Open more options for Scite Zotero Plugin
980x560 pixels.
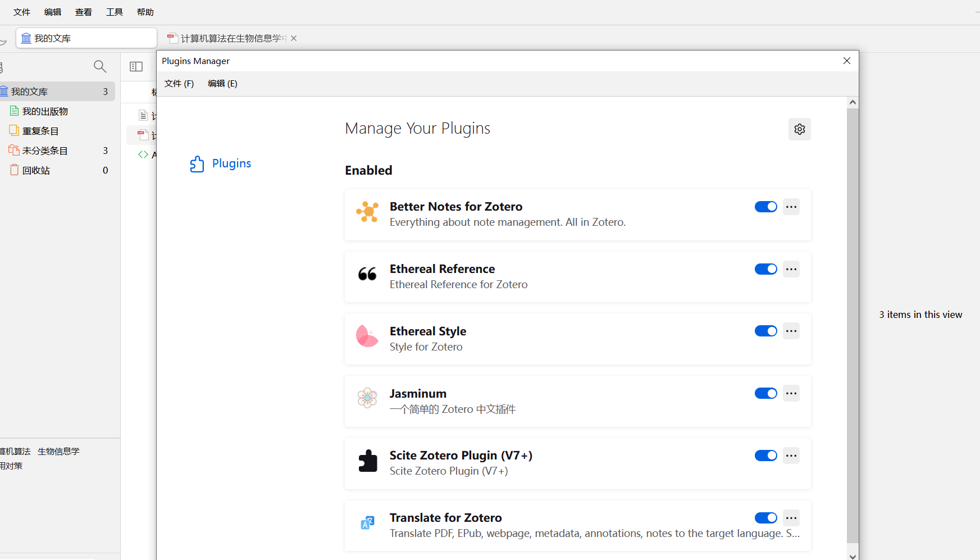point(791,456)
